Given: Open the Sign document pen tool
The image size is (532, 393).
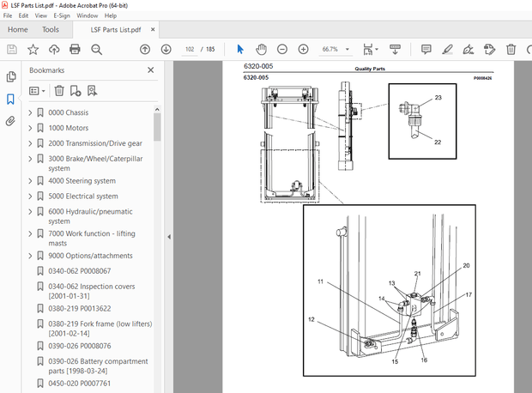Looking at the screenshot, I should click(469, 50).
